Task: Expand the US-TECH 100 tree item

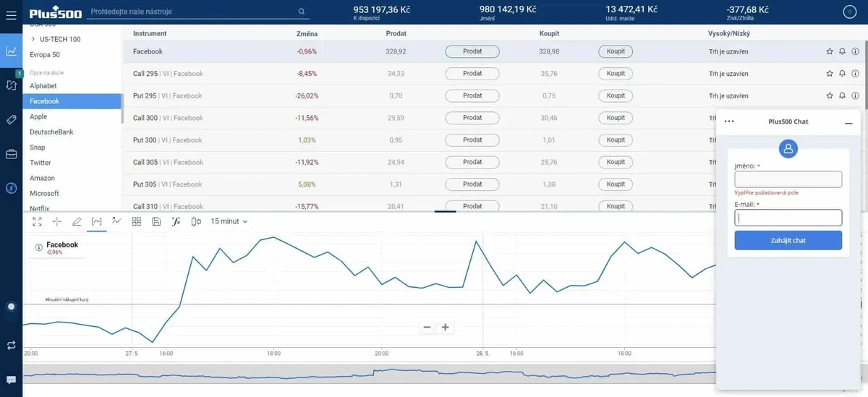Action: (33, 39)
